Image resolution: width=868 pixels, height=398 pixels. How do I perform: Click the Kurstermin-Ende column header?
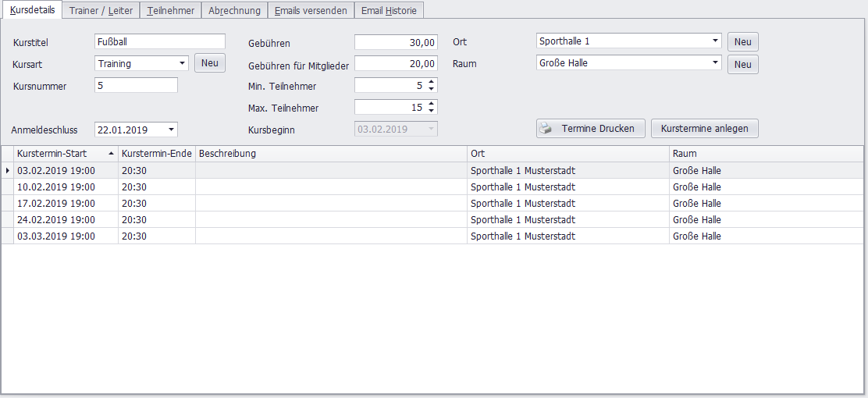click(x=157, y=153)
